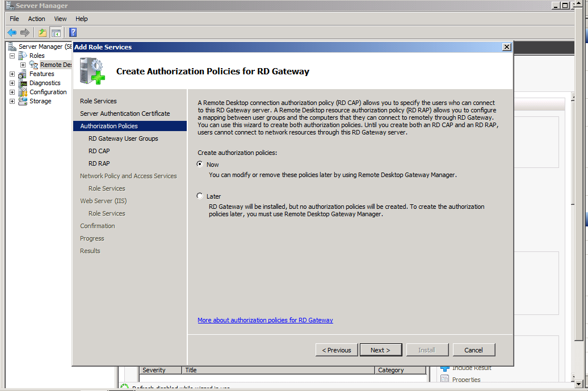
Task: Click the Progress step label
Action: coord(92,238)
